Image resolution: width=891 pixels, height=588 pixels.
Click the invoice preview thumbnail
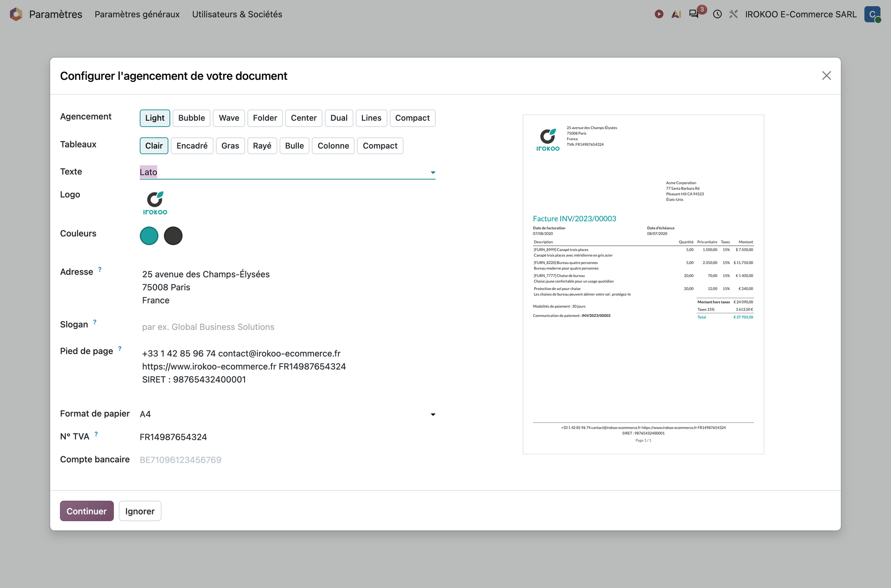pyautogui.click(x=643, y=284)
